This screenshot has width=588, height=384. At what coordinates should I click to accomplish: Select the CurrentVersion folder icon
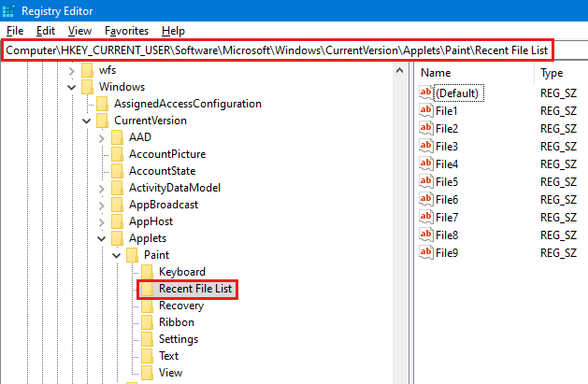pos(103,121)
